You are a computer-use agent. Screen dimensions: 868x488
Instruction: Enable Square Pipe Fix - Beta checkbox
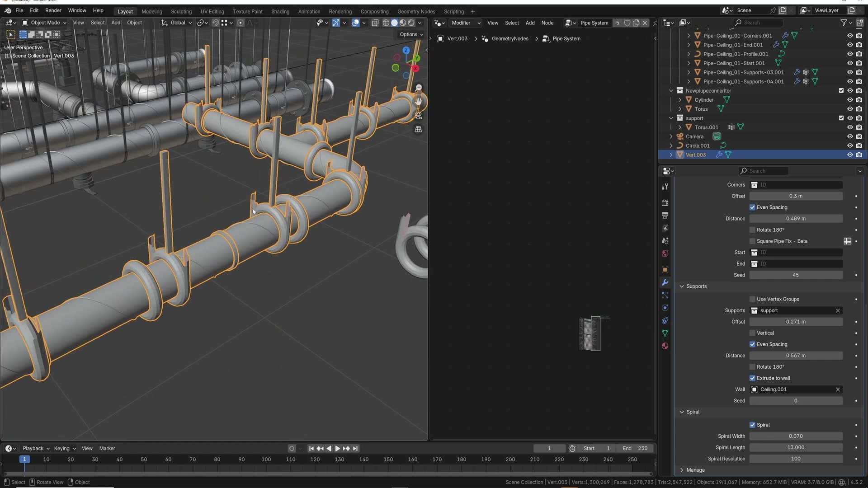click(752, 241)
